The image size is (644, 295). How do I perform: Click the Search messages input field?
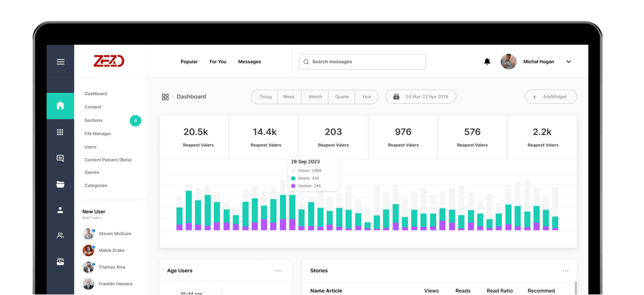[x=363, y=62]
